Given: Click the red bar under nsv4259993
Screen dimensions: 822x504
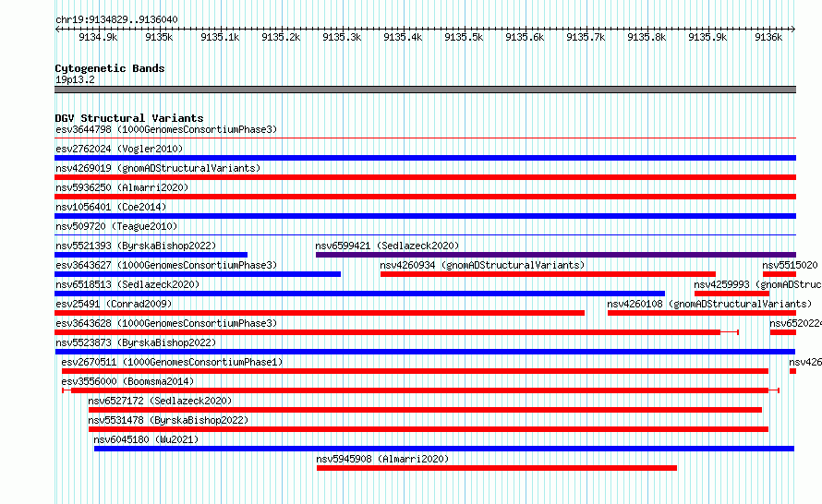Looking at the screenshot, I should [731, 294].
